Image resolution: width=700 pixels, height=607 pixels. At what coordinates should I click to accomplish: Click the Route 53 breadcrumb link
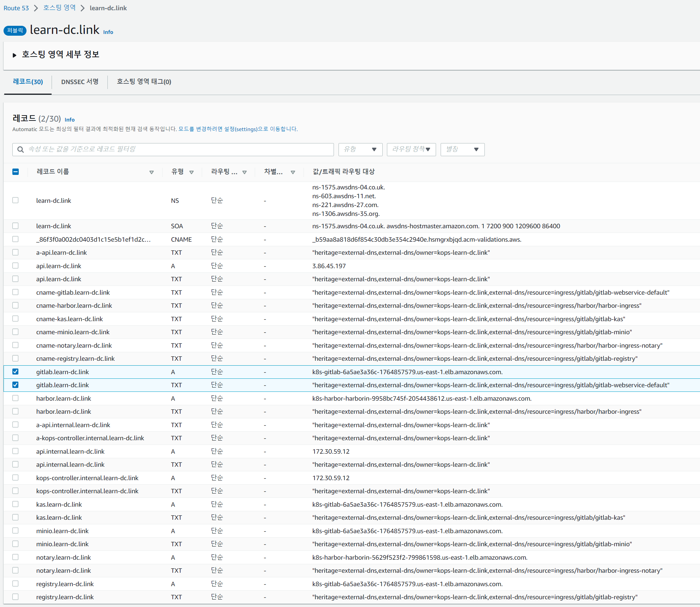(x=16, y=8)
